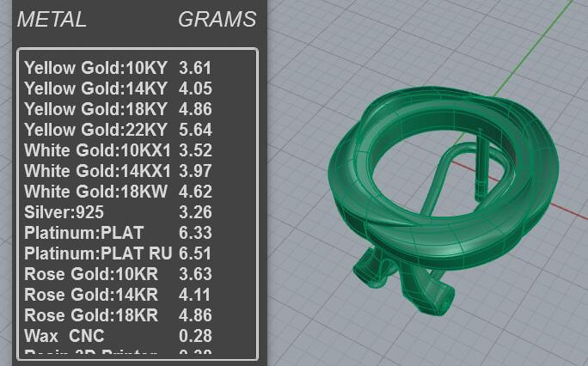588x366 pixels.
Task: Click the 3.26 gram value
Action: pos(195,212)
